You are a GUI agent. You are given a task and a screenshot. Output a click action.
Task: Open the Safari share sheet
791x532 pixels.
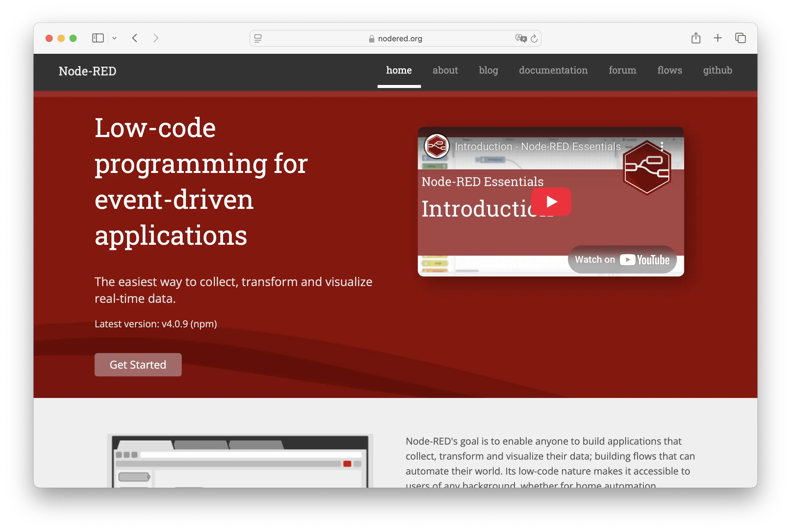point(696,38)
